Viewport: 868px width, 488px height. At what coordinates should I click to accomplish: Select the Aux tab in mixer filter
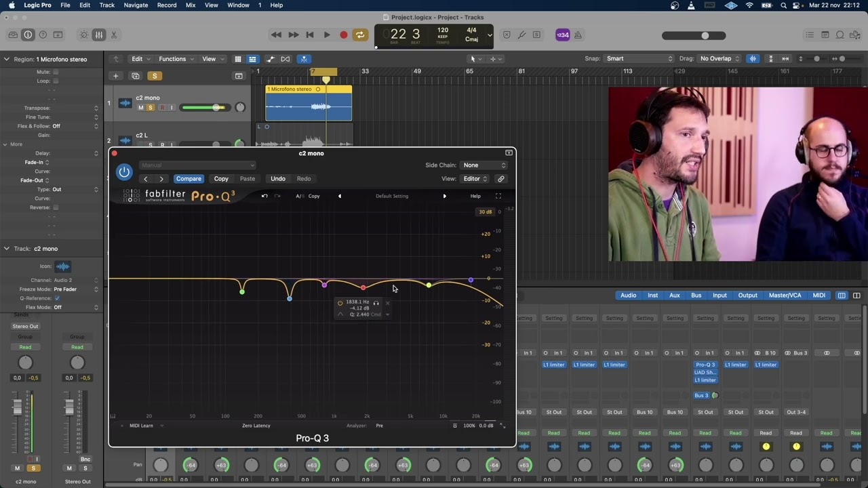[x=675, y=296]
